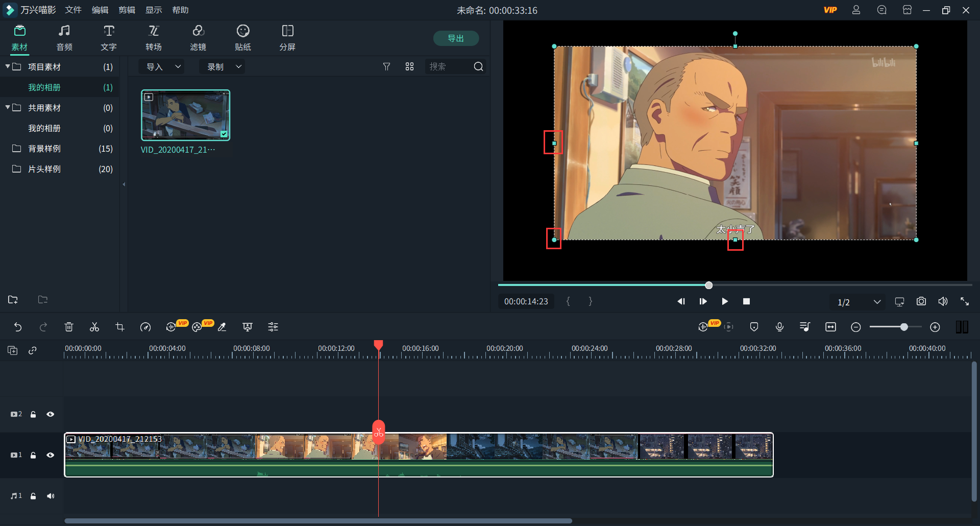Switch to the 转场 transitions tab

[153, 38]
